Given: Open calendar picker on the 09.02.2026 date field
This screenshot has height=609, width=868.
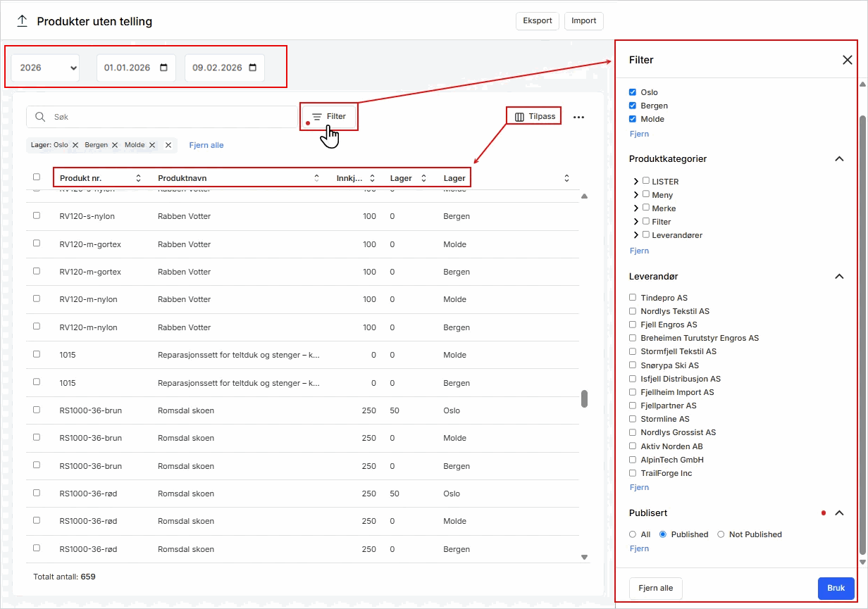Looking at the screenshot, I should pos(253,68).
